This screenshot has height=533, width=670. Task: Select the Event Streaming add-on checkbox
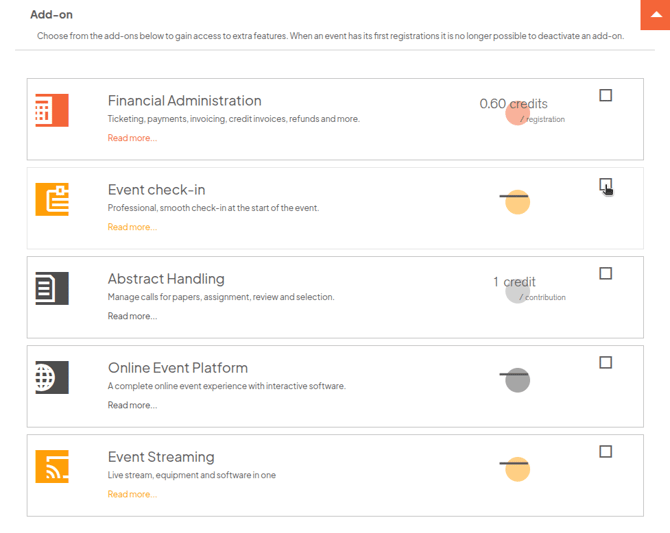click(x=605, y=451)
